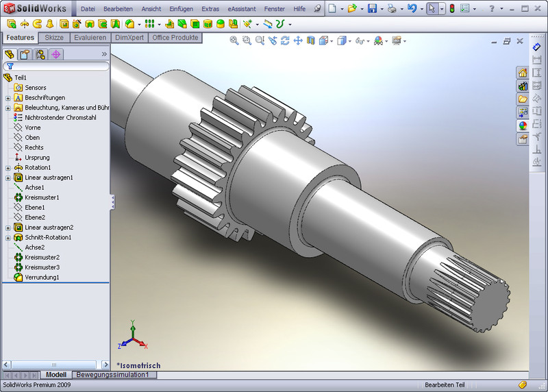The height and width of the screenshot is (392, 548).
Task: Open the PropertyManager tab in the left panel
Action: (25, 54)
